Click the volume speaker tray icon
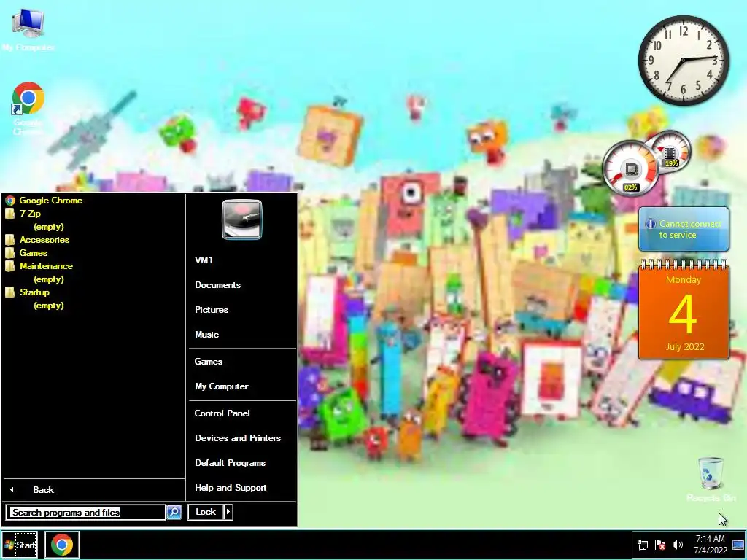 click(678, 545)
